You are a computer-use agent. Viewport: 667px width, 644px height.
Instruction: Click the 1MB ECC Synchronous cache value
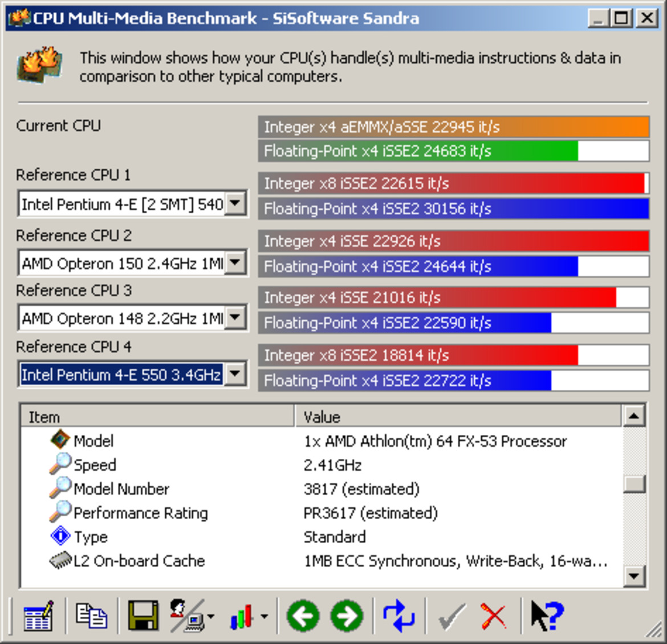click(455, 561)
